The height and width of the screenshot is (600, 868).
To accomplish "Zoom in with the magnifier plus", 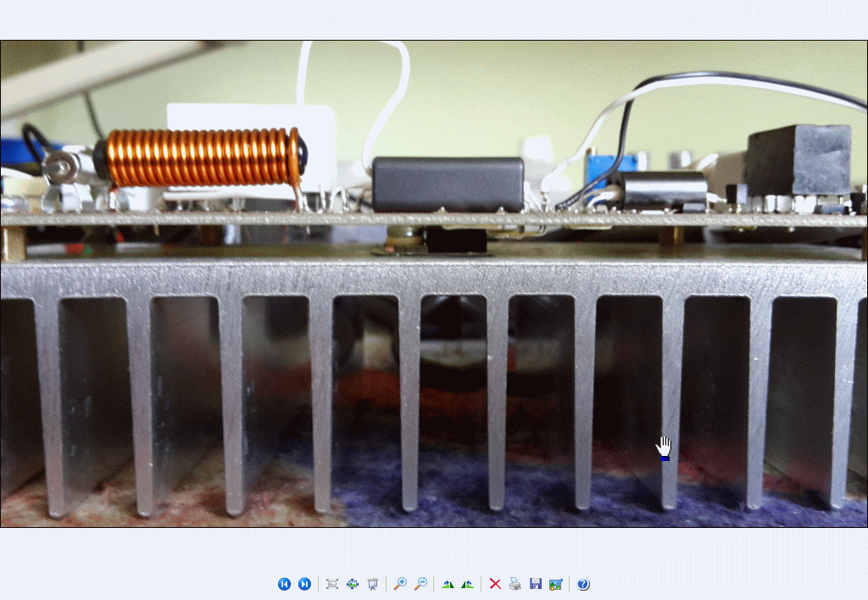I will (400, 584).
